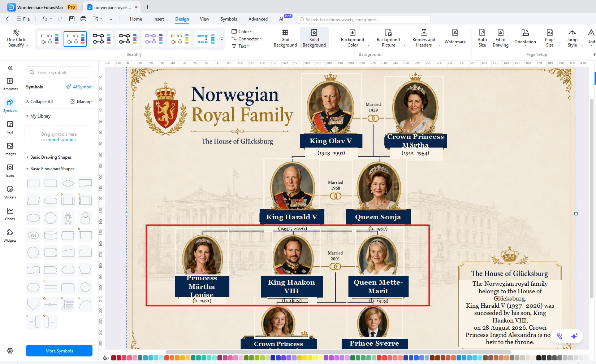
Task: Click the Search symbols field
Action: click(x=59, y=72)
